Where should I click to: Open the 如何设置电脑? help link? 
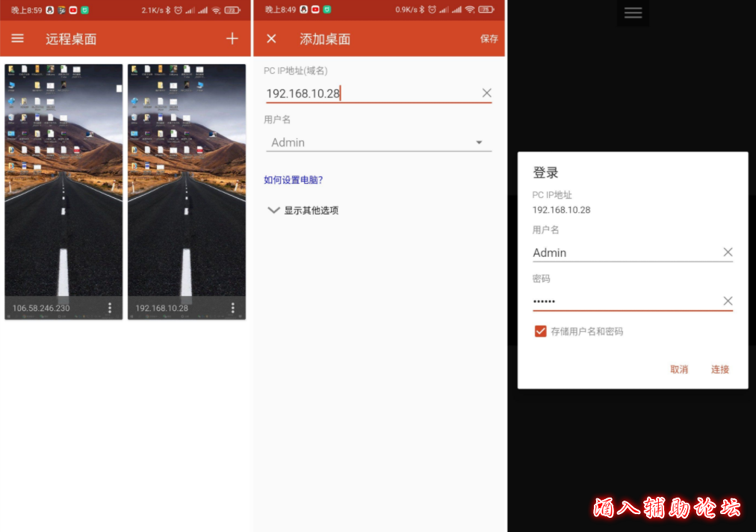click(294, 180)
